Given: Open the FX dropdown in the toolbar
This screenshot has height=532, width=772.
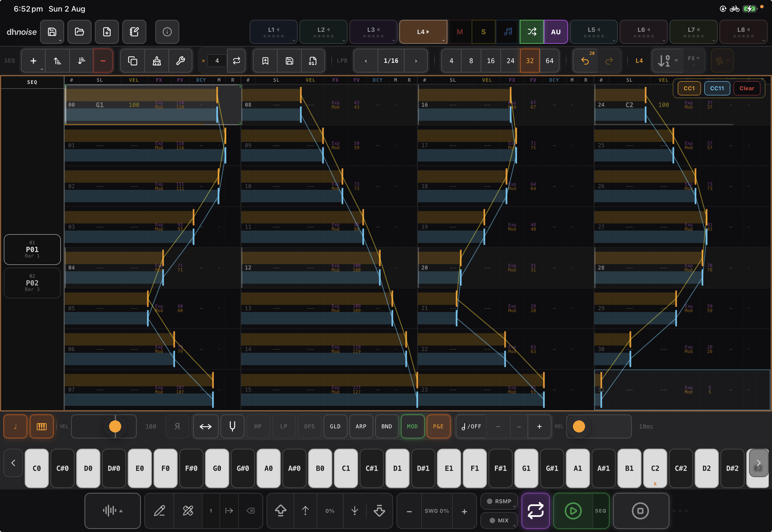Looking at the screenshot, I should pyautogui.click(x=694, y=60).
